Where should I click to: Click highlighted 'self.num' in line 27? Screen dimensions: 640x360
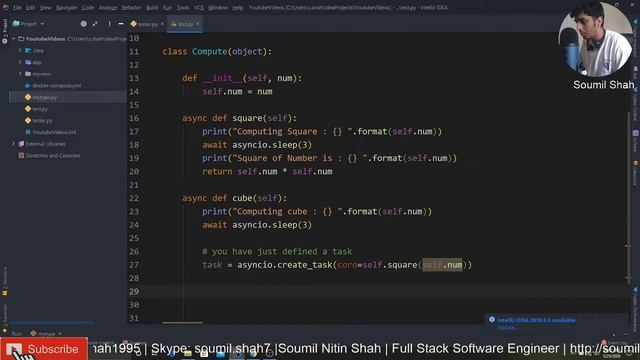pyautogui.click(x=442, y=265)
